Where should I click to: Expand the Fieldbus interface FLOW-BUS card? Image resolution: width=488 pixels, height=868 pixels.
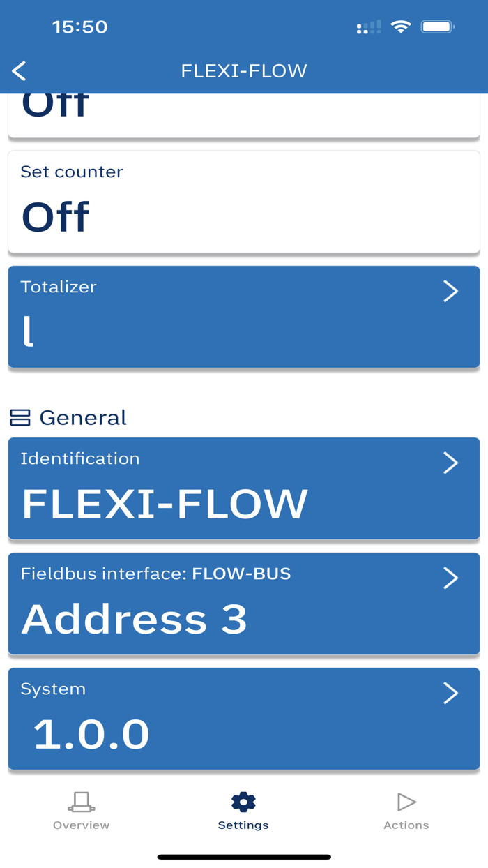(x=450, y=578)
